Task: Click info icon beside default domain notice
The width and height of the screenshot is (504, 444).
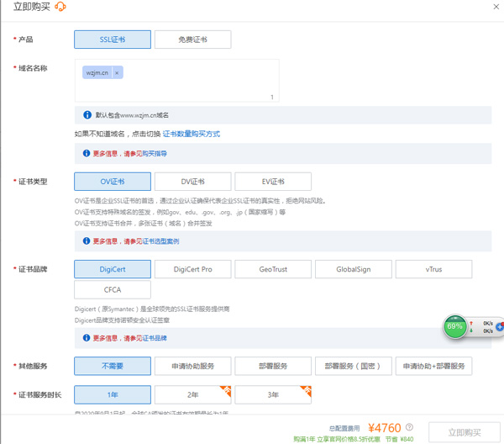Action: pyautogui.click(x=87, y=115)
